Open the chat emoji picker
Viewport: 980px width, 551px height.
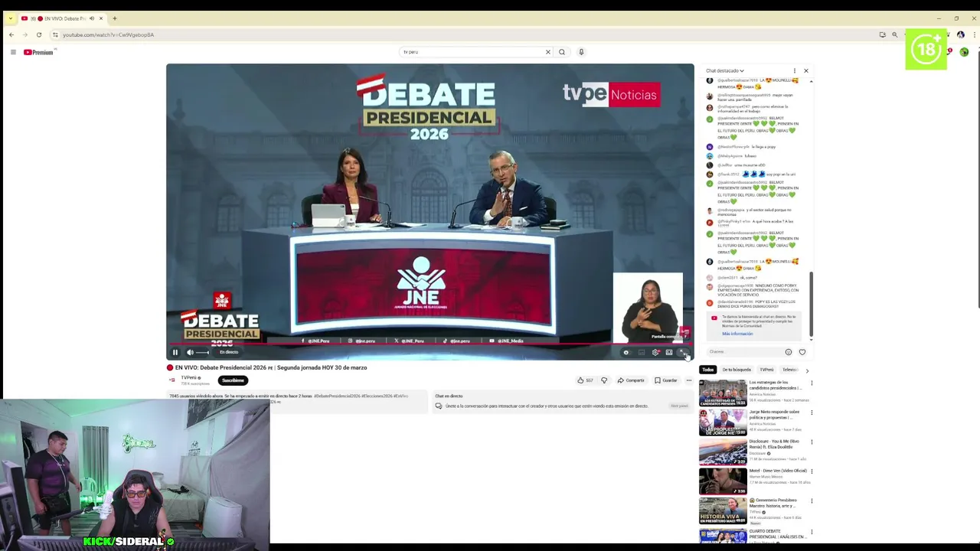point(789,352)
